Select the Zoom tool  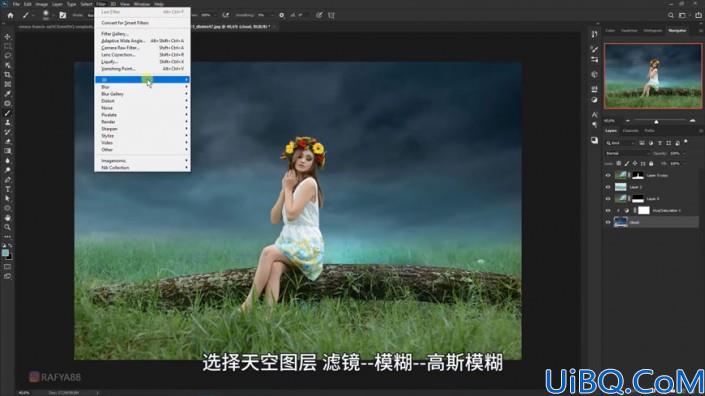8,227
